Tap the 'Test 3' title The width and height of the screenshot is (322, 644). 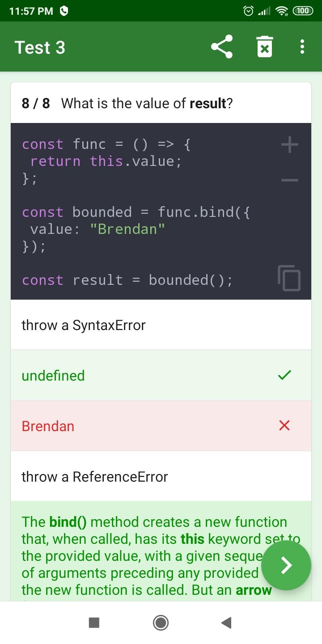(x=40, y=47)
